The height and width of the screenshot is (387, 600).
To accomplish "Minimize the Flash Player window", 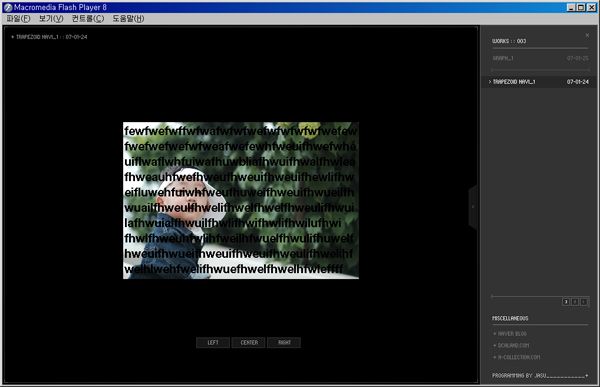I will (571, 7).
